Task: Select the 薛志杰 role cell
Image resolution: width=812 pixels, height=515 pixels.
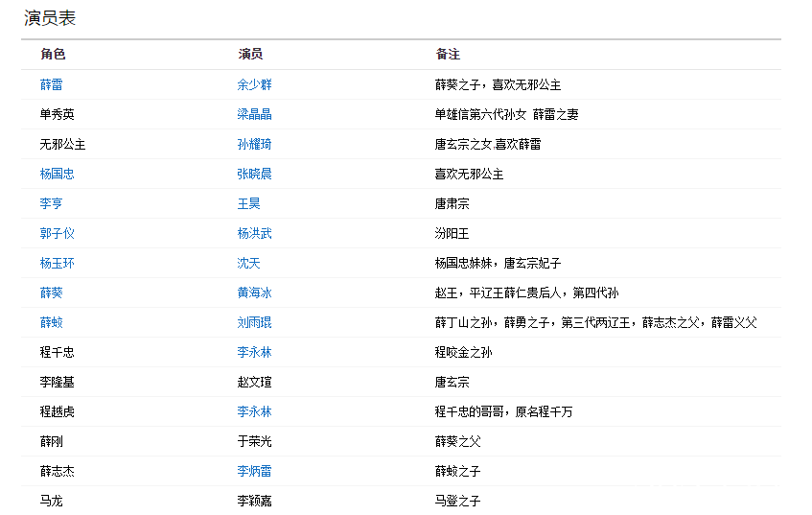Action: click(x=57, y=471)
